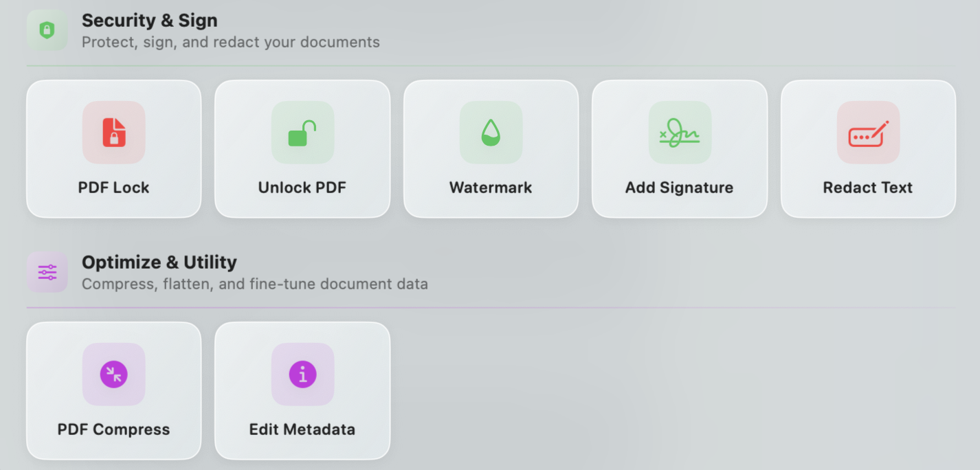
Task: Click the purple sliders Optimize & Utility icon
Action: 47,272
